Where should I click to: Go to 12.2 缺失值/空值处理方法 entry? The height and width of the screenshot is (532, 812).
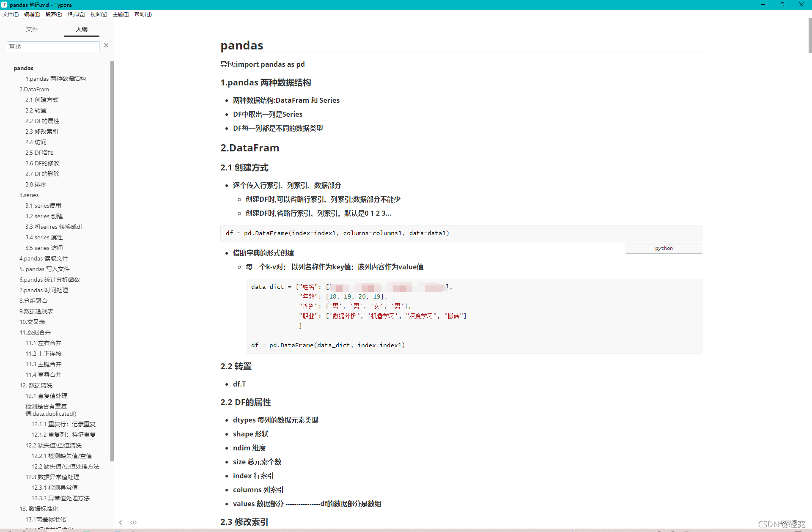[x=66, y=466]
